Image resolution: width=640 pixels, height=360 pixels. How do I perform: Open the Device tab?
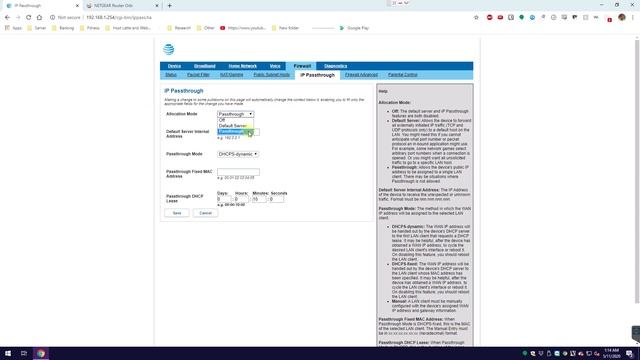174,66
